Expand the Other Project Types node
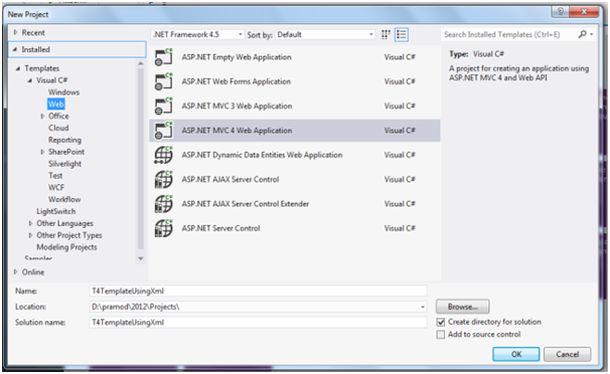Image resolution: width=610 pixels, height=374 pixels. click(x=30, y=235)
